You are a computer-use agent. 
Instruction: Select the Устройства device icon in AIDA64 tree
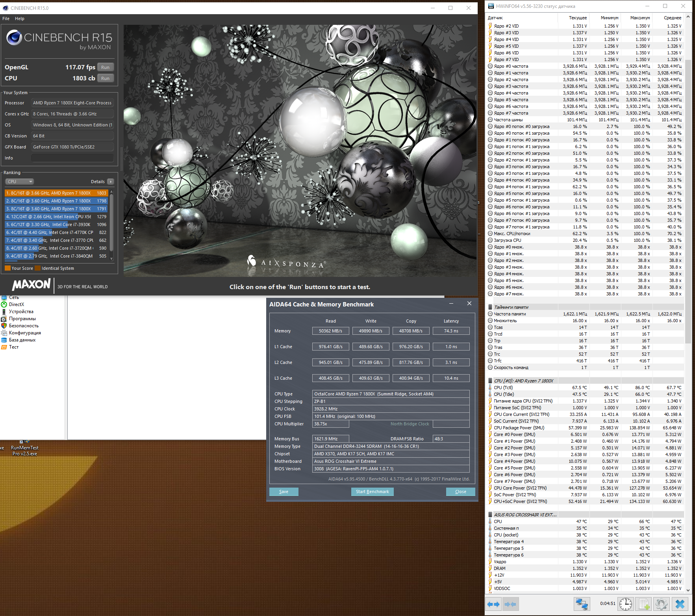click(4, 312)
